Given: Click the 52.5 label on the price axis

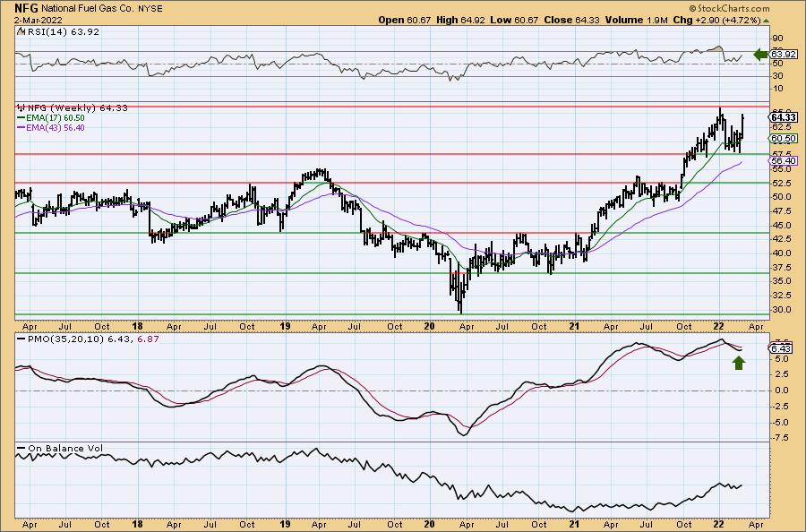Looking at the screenshot, I should 782,183.
